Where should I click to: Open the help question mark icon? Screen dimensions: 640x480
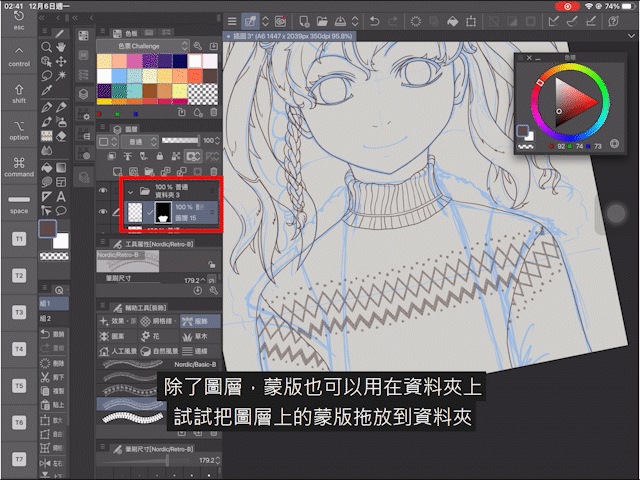613,21
